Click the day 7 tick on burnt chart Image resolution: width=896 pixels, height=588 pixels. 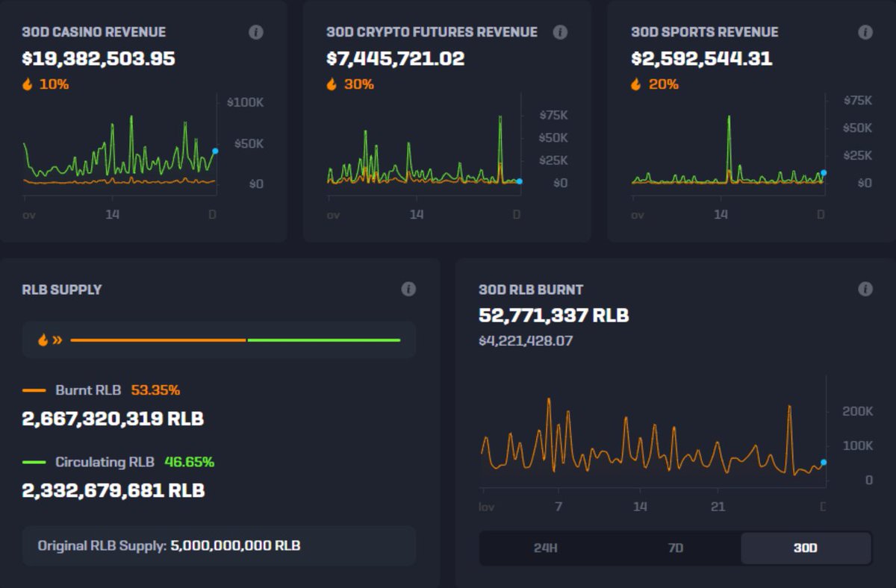point(559,507)
